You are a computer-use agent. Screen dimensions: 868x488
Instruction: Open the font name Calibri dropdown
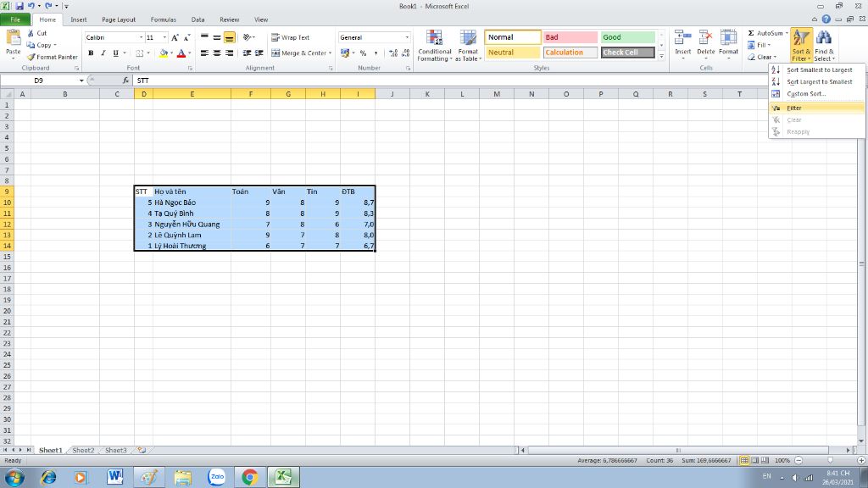tap(141, 37)
